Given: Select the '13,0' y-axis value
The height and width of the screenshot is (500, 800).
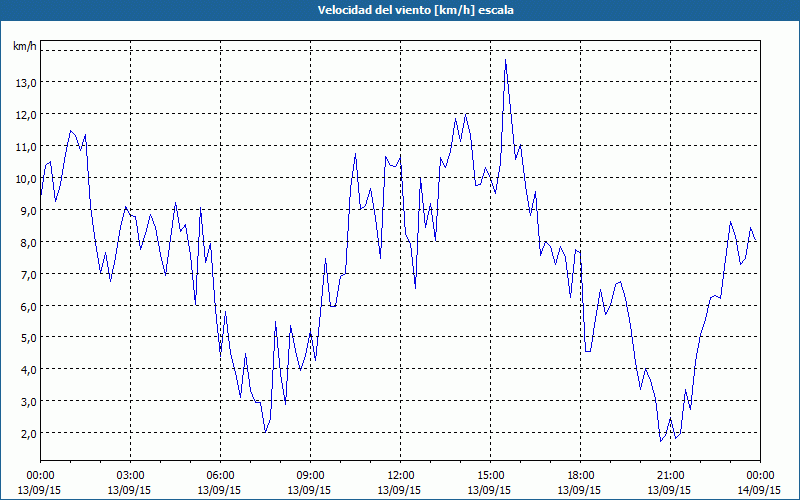Looking at the screenshot, I should coord(26,83).
